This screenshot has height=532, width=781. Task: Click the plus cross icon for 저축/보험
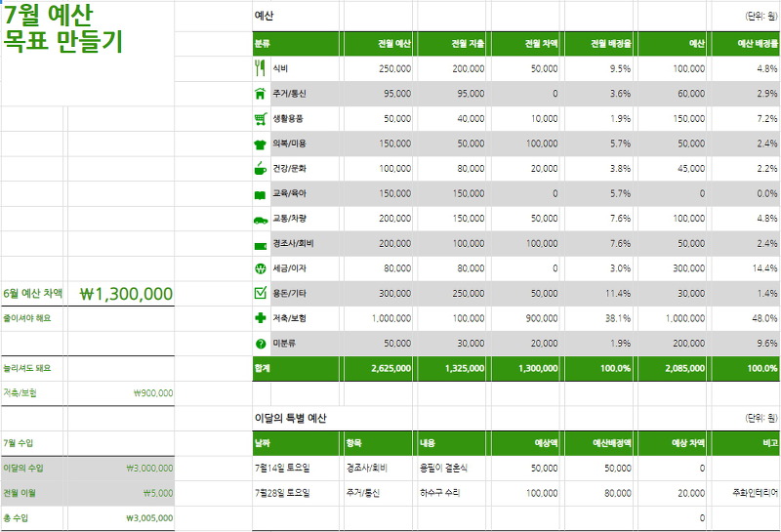pos(260,318)
